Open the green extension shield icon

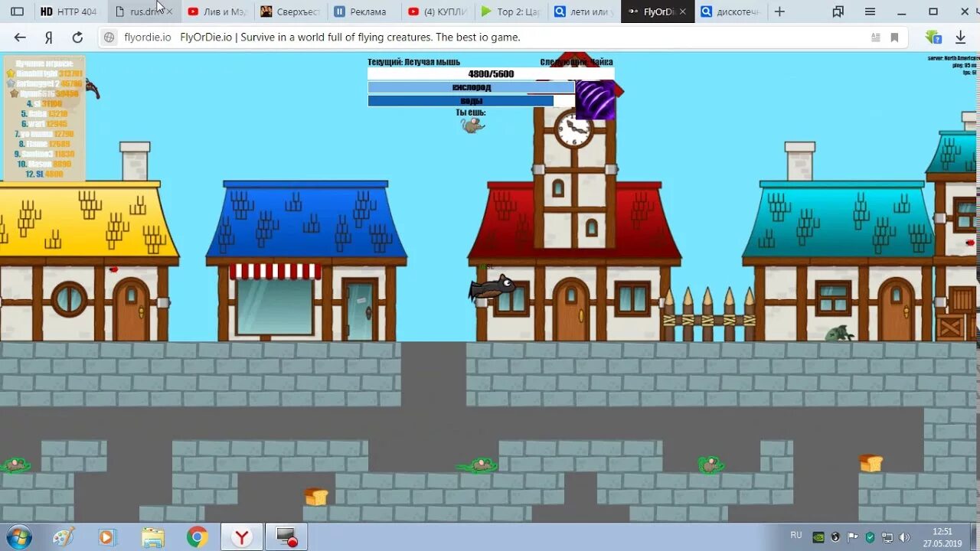click(x=933, y=37)
